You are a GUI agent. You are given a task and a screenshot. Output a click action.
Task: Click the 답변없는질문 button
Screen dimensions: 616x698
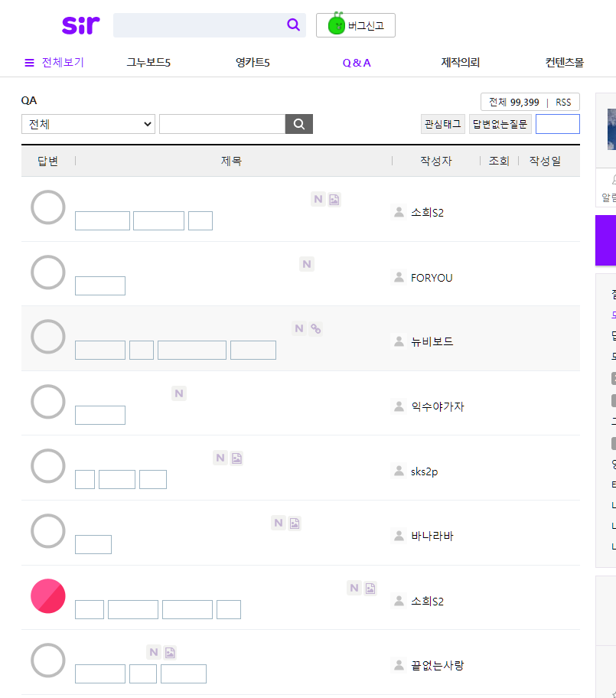coord(500,124)
